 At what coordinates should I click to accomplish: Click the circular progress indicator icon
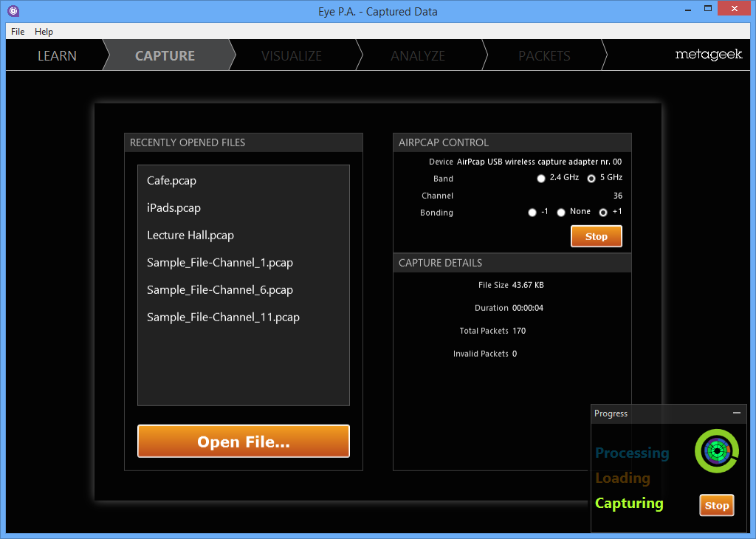(x=717, y=451)
